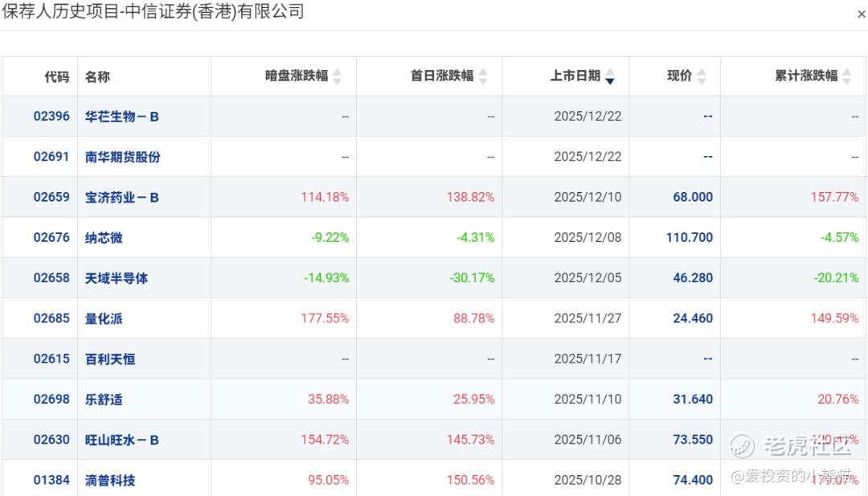Viewport: 868px width, 496px height.
Task: Open stock 旺山旺水－B
Action: tap(122, 440)
